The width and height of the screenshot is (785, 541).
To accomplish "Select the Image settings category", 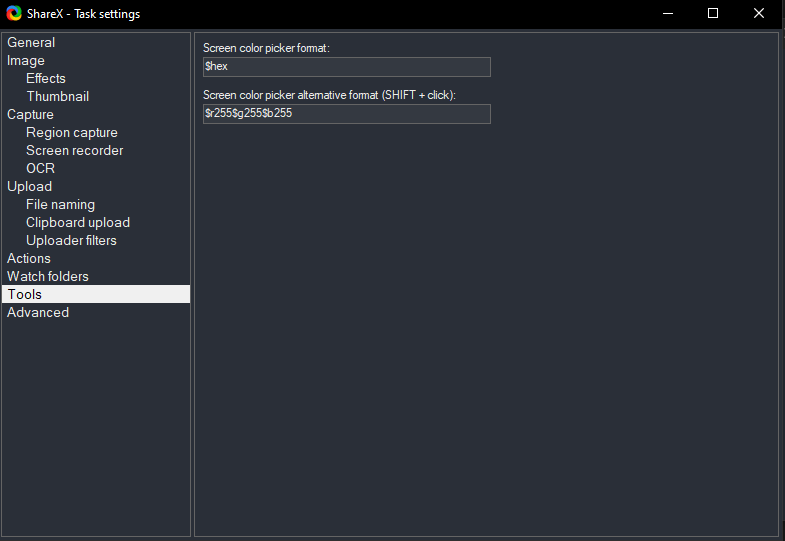I will 26,61.
